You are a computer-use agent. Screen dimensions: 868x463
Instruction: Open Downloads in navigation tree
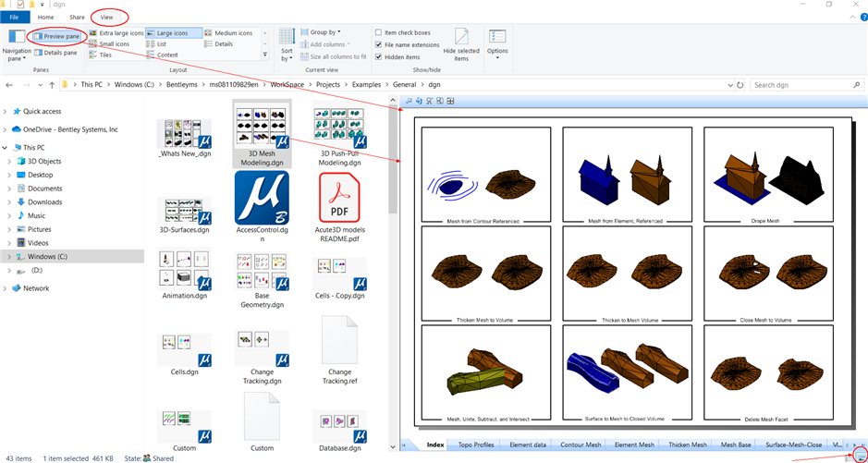45,201
